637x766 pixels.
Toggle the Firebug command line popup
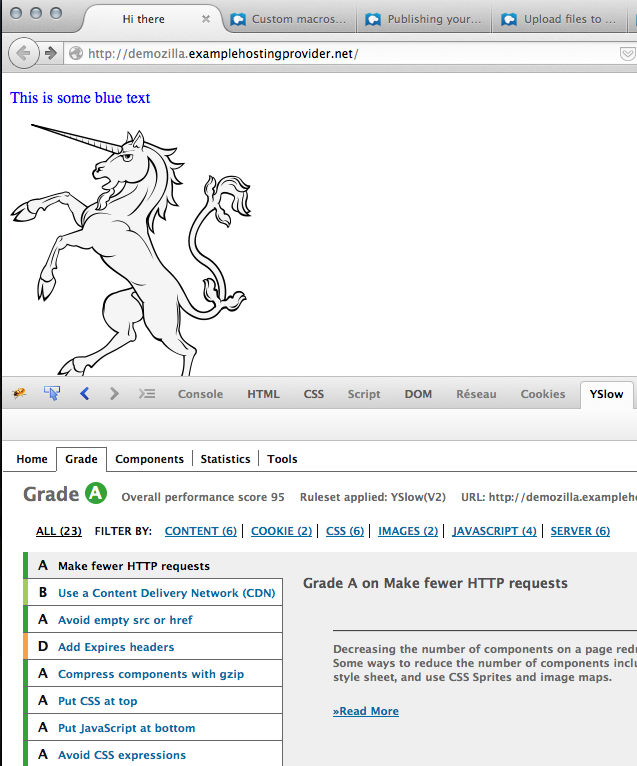click(x=147, y=394)
